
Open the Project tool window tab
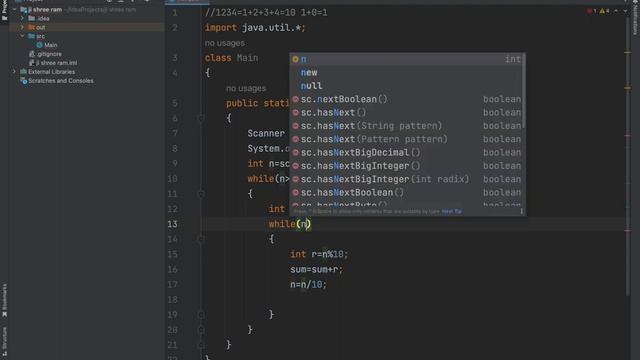pos(4,10)
